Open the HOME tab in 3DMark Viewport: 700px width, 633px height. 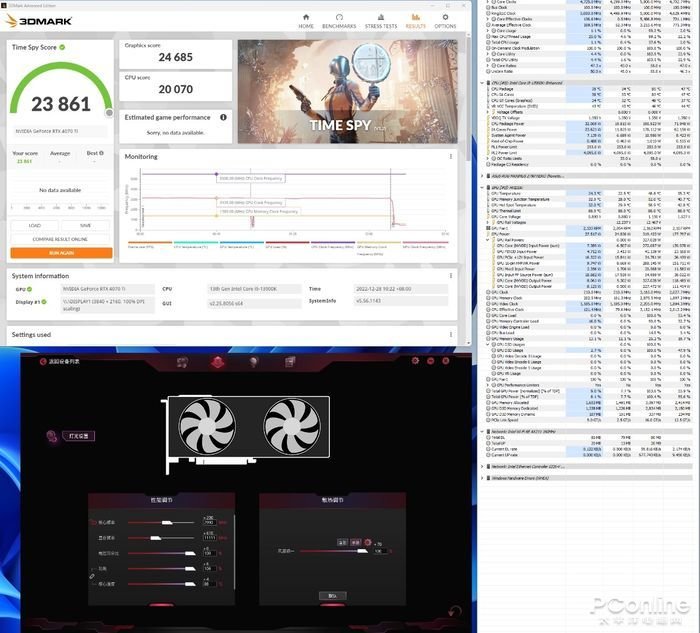click(x=306, y=21)
